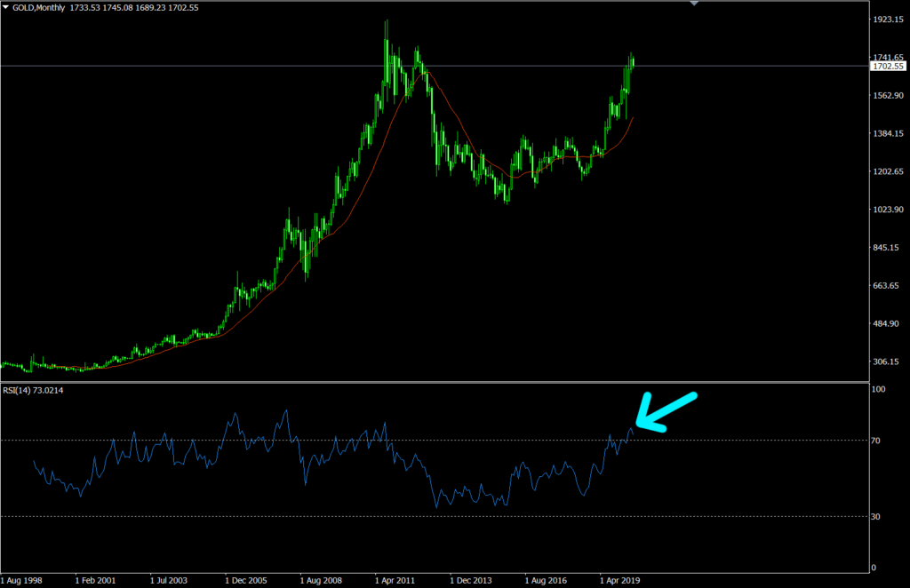Click the 1384.15 price axis label
The height and width of the screenshot is (588, 910).
888,133
